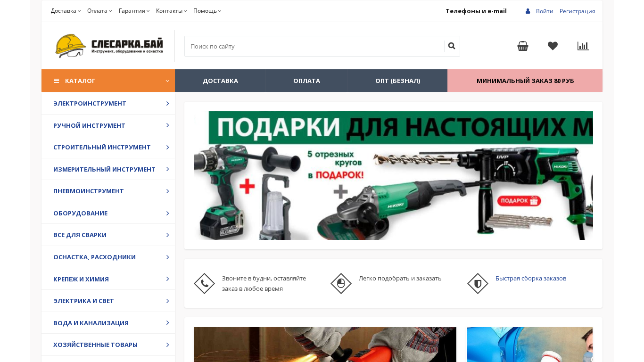Click the shield diamond icon
The width and height of the screenshot is (644, 362).
point(478,283)
